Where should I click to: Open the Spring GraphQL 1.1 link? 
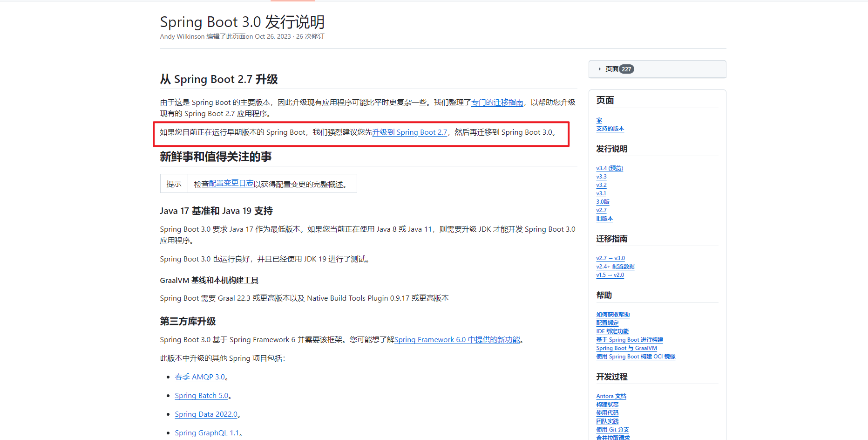(x=207, y=433)
